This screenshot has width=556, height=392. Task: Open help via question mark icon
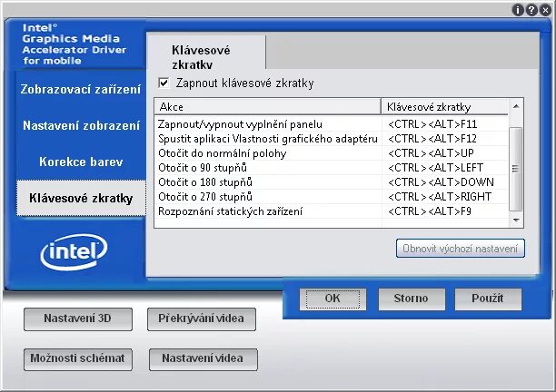pyautogui.click(x=531, y=10)
